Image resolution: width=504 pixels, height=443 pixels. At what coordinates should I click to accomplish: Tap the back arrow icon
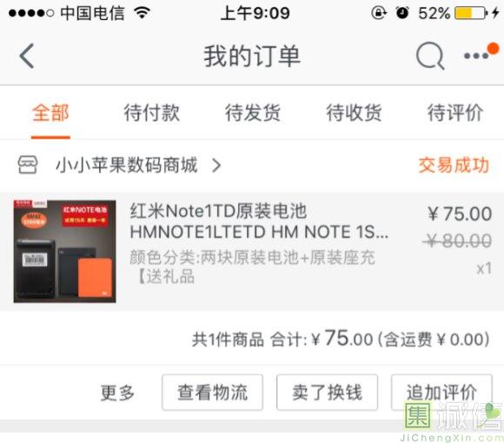pos(27,56)
